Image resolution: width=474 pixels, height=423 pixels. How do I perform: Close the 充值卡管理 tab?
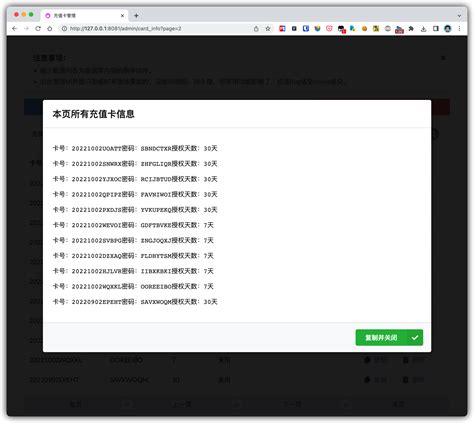pyautogui.click(x=122, y=15)
